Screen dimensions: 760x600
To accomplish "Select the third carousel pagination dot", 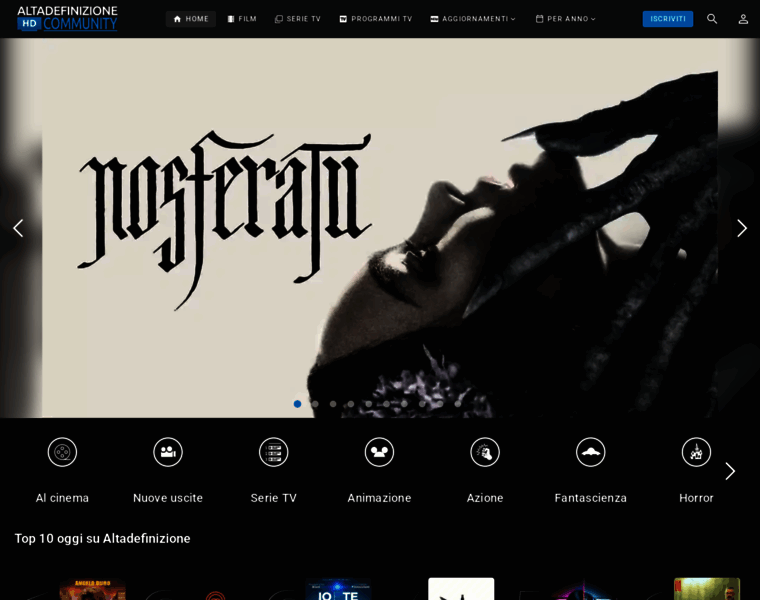I will coord(333,404).
